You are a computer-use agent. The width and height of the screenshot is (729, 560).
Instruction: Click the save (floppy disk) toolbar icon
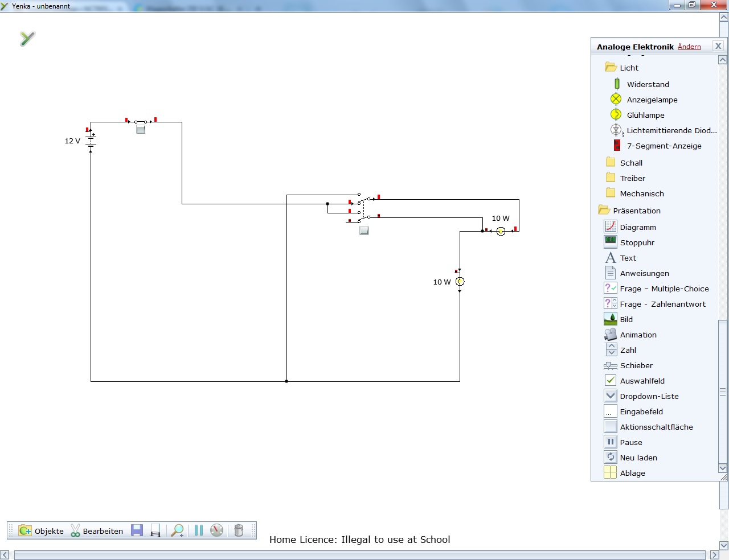[137, 530]
